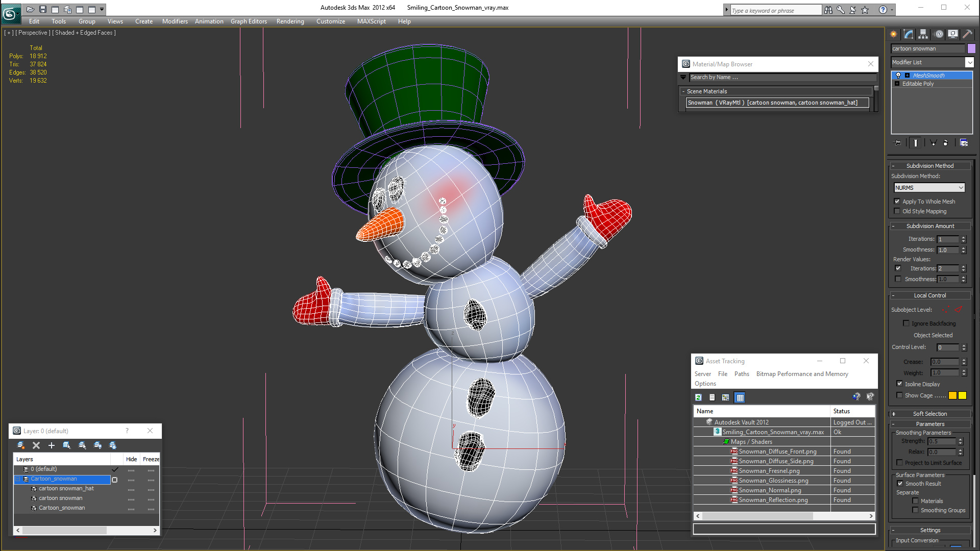Open Material/Map Browser options arrow
The width and height of the screenshot is (980, 551).
pos(683,78)
